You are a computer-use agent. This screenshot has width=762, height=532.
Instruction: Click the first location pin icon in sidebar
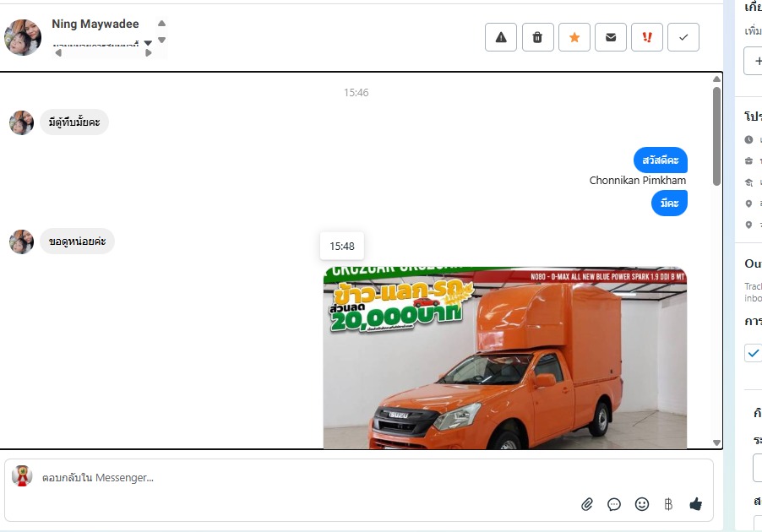pyautogui.click(x=748, y=204)
